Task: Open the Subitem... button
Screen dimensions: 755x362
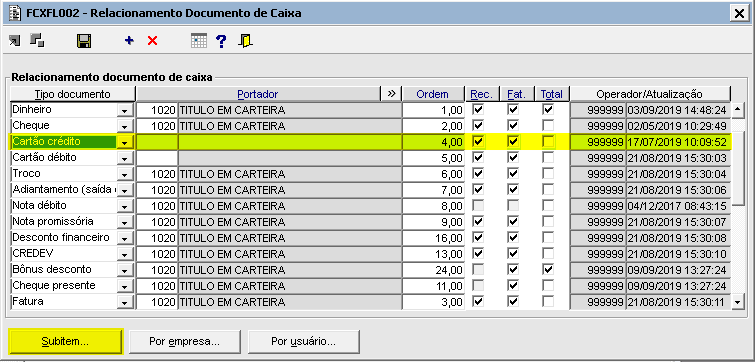Action: [x=65, y=342]
